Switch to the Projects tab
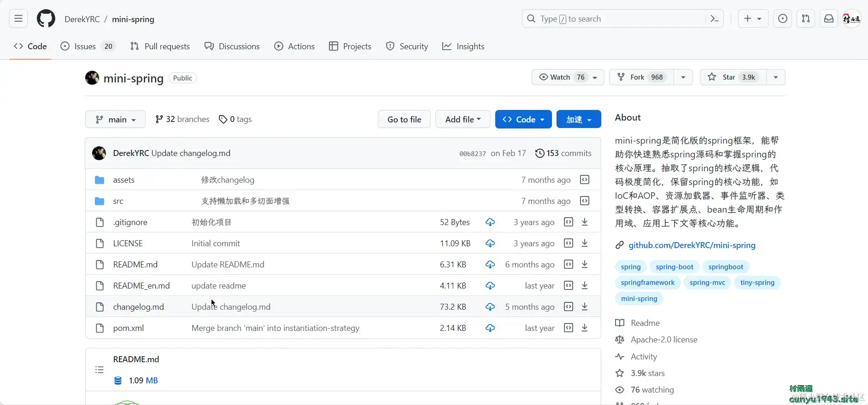The height and width of the screenshot is (405, 868). (350, 46)
